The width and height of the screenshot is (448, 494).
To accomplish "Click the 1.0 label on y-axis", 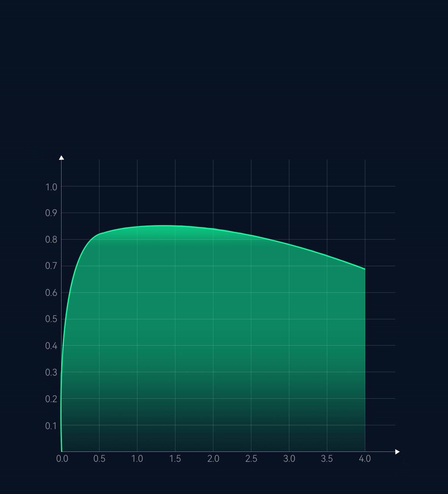I will pos(51,187).
